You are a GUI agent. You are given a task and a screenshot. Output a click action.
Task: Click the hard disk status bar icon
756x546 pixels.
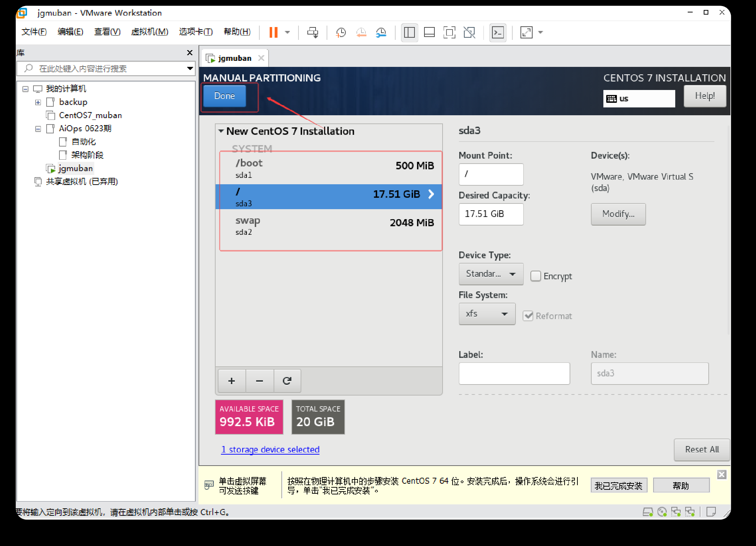(x=648, y=512)
